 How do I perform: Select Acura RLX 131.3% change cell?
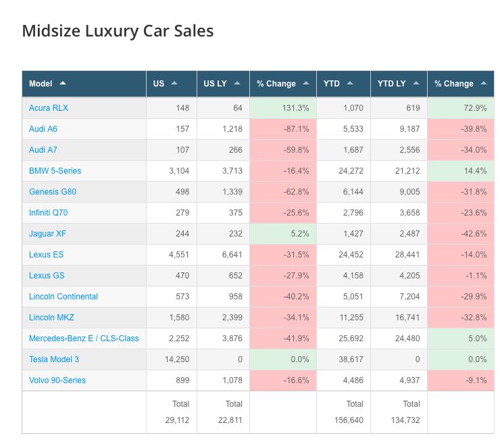tap(283, 108)
